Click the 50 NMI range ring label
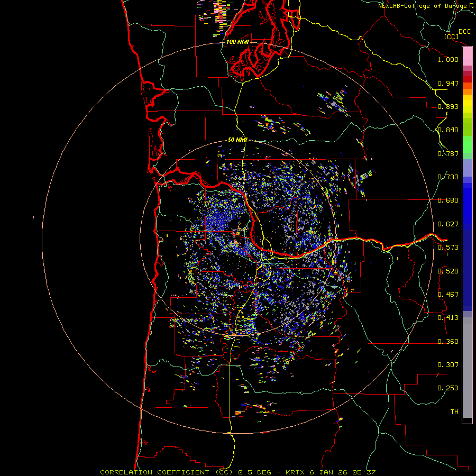Image resolution: width=476 pixels, height=476 pixels. click(237, 140)
